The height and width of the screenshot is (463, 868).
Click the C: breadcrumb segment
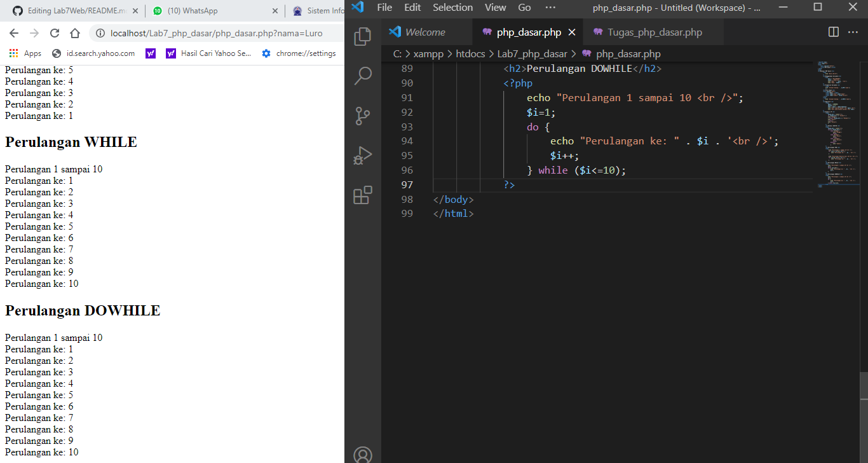pos(397,54)
